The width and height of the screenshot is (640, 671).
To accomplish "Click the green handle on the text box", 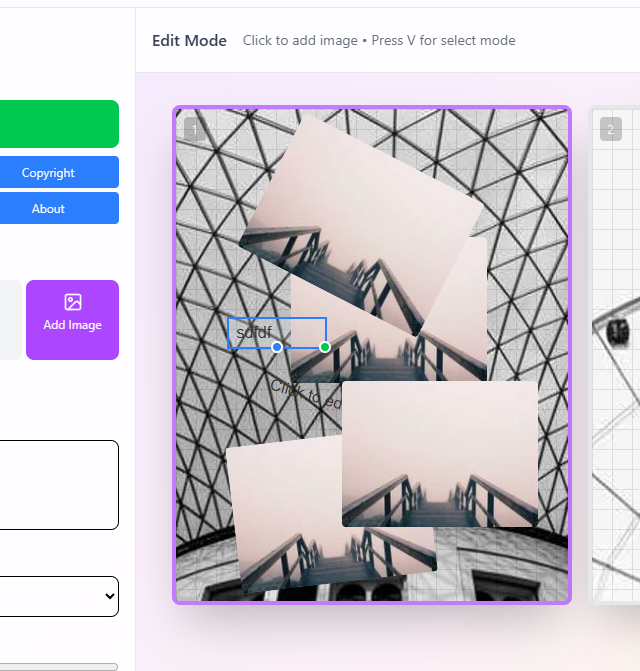I will pyautogui.click(x=325, y=347).
